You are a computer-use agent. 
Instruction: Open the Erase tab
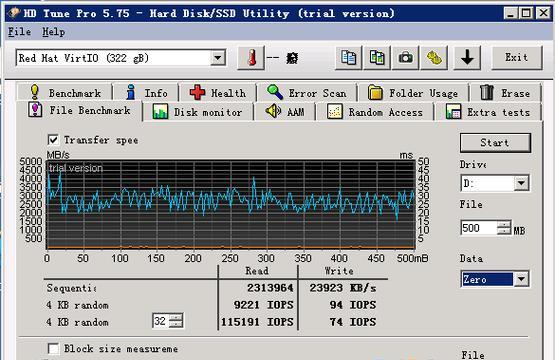point(505,93)
